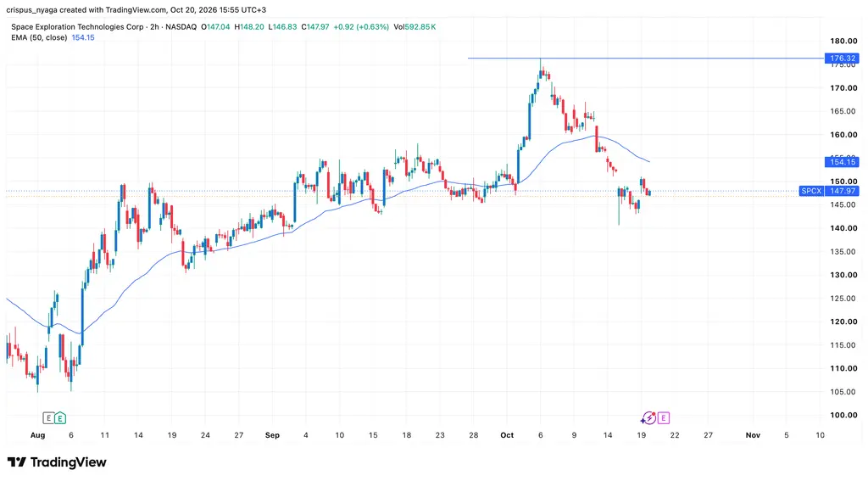This screenshot has height=481, width=868.
Task: Open the purple lightning event marker near Oct 19
Action: point(648,418)
